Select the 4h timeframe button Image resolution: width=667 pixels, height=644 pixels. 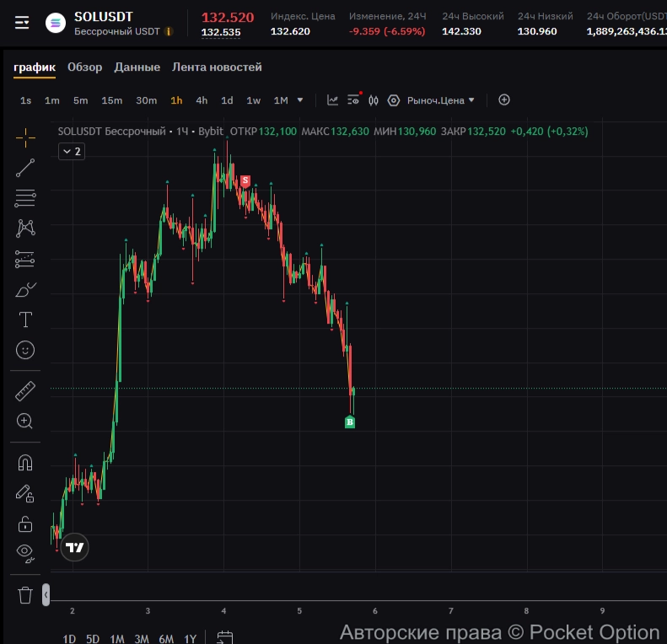[x=202, y=100]
